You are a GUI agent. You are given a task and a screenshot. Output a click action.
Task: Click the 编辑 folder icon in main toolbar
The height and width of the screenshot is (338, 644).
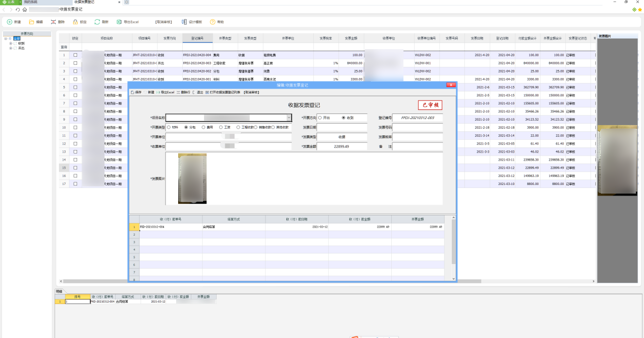(32, 22)
